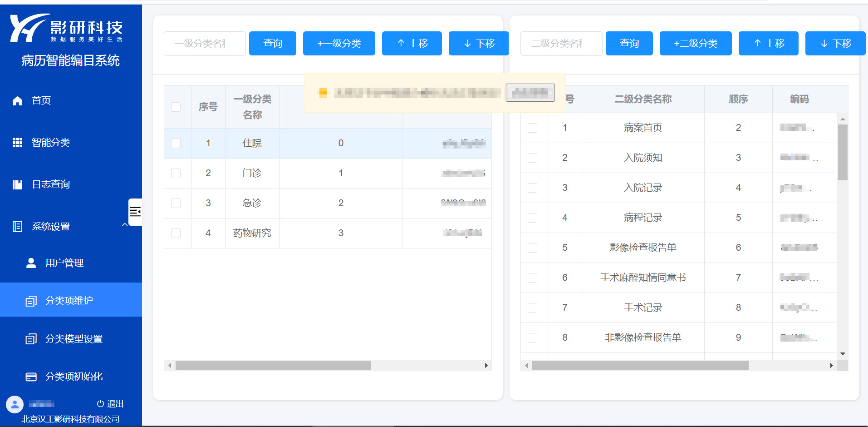The width and height of the screenshot is (868, 427).
Task: Click up arrow of 二级分类 vertical scrollbar
Action: (x=843, y=119)
